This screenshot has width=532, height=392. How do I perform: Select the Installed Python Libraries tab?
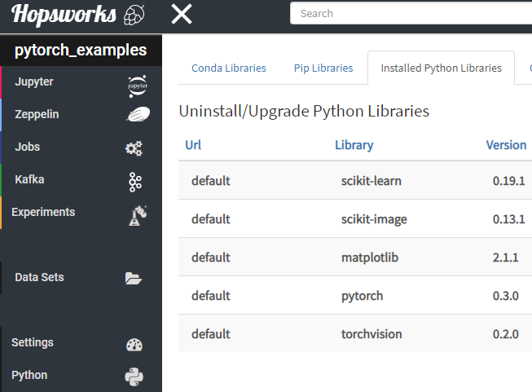pyautogui.click(x=441, y=68)
